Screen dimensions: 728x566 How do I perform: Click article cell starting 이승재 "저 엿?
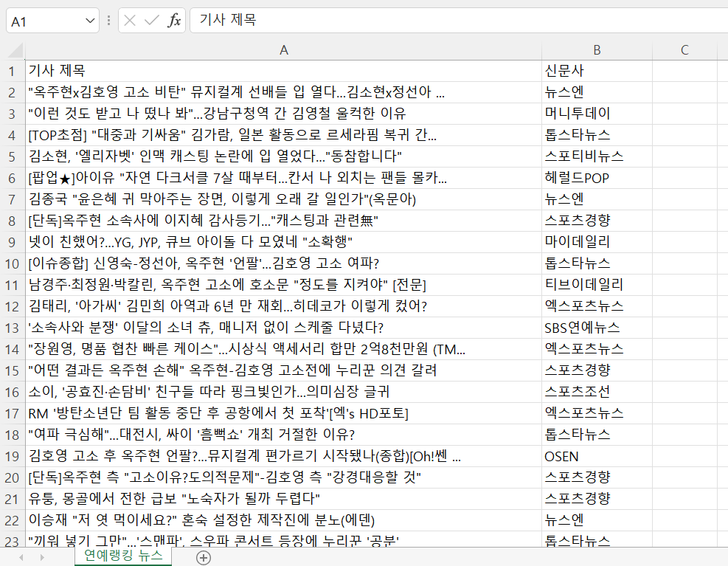point(283,520)
